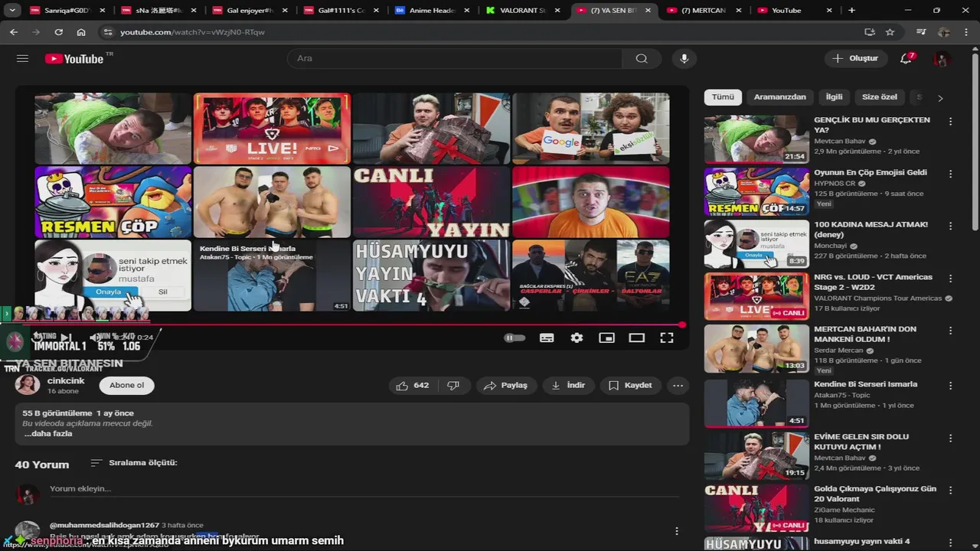Open options for NRG vs. LOUD video

pyautogui.click(x=950, y=279)
